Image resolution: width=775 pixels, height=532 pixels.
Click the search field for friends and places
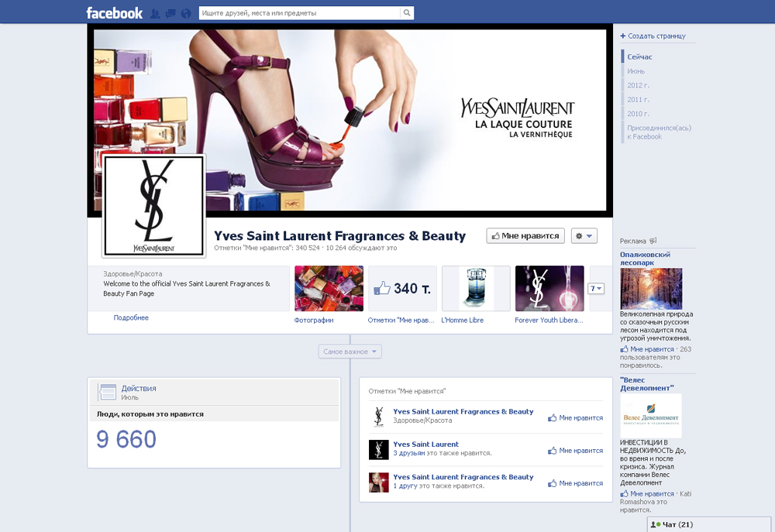pyautogui.click(x=299, y=13)
